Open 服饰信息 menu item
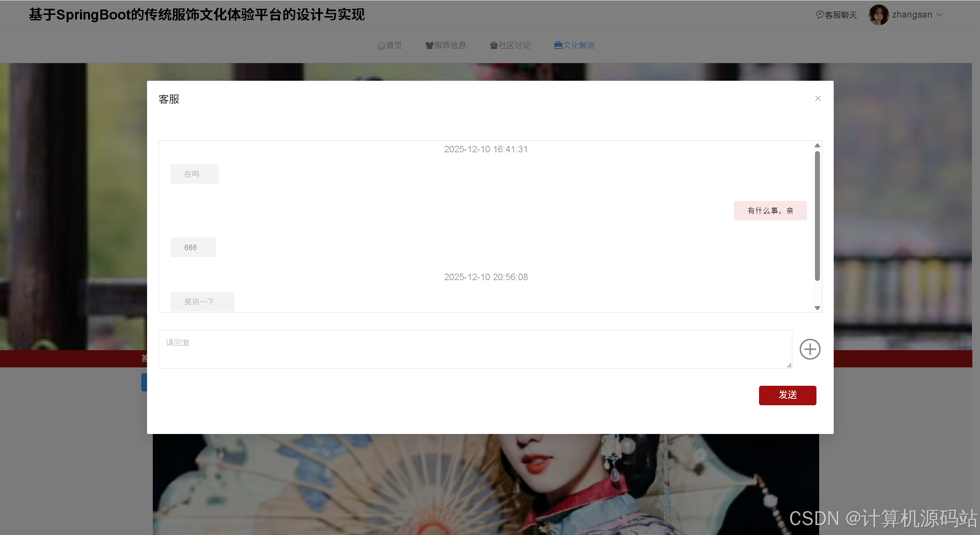 pyautogui.click(x=446, y=45)
